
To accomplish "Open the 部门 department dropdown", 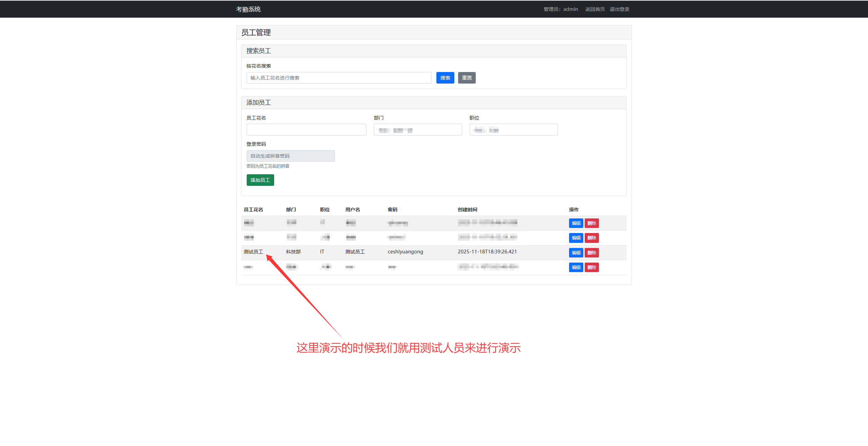I will (417, 130).
